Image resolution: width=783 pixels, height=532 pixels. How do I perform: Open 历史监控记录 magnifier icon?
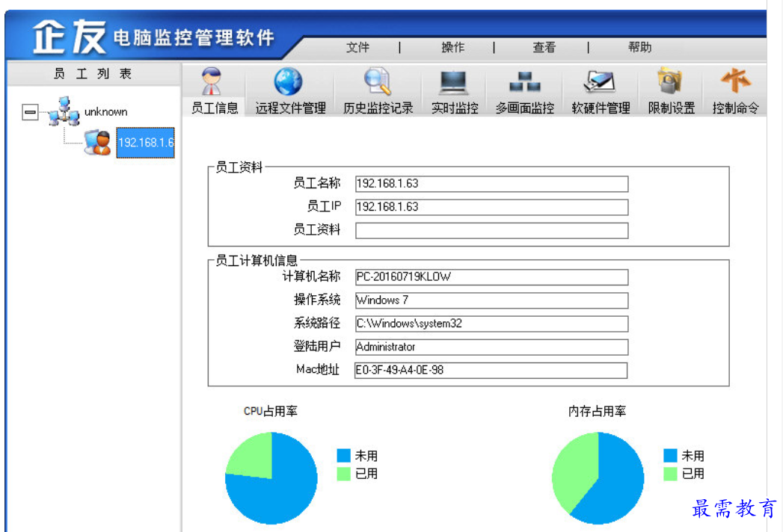(x=377, y=82)
